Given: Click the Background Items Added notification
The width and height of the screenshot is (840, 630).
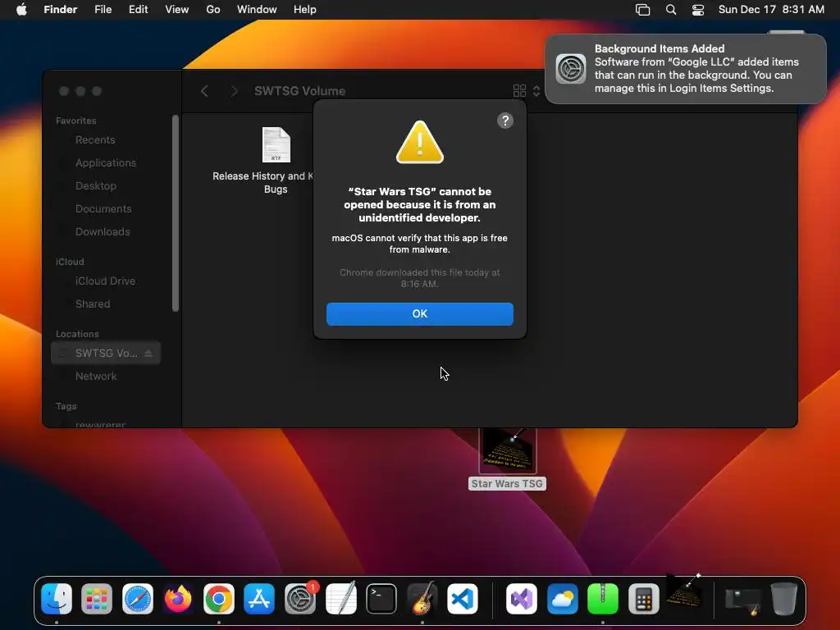Looking at the screenshot, I should pos(686,69).
